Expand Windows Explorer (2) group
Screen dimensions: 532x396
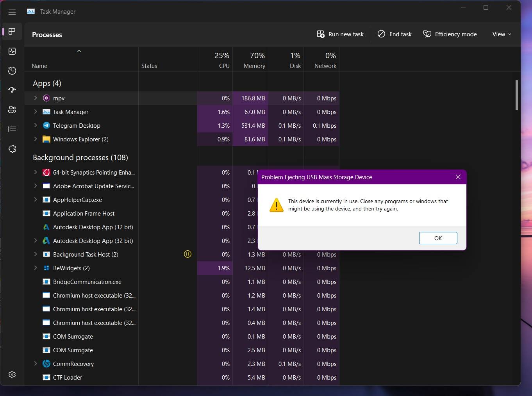click(x=35, y=139)
